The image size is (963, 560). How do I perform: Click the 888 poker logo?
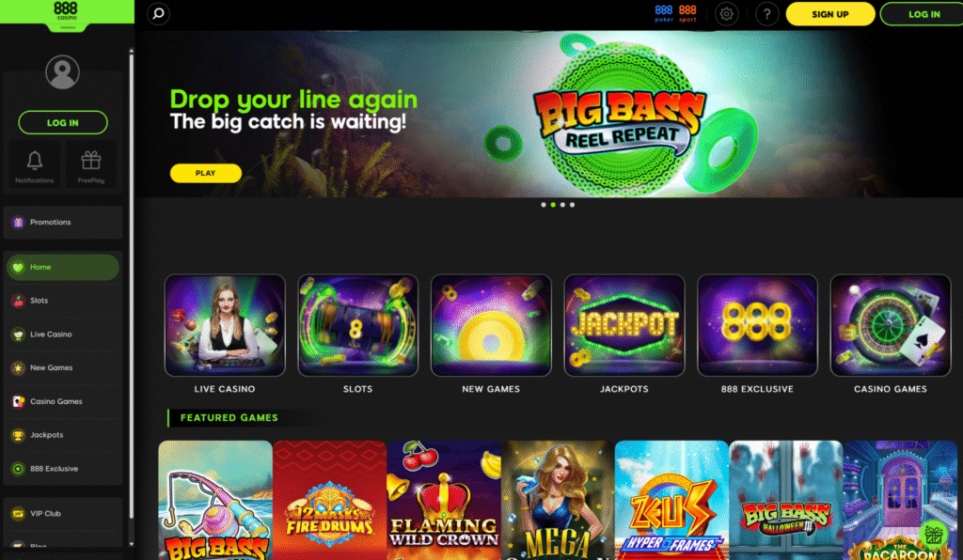664,13
